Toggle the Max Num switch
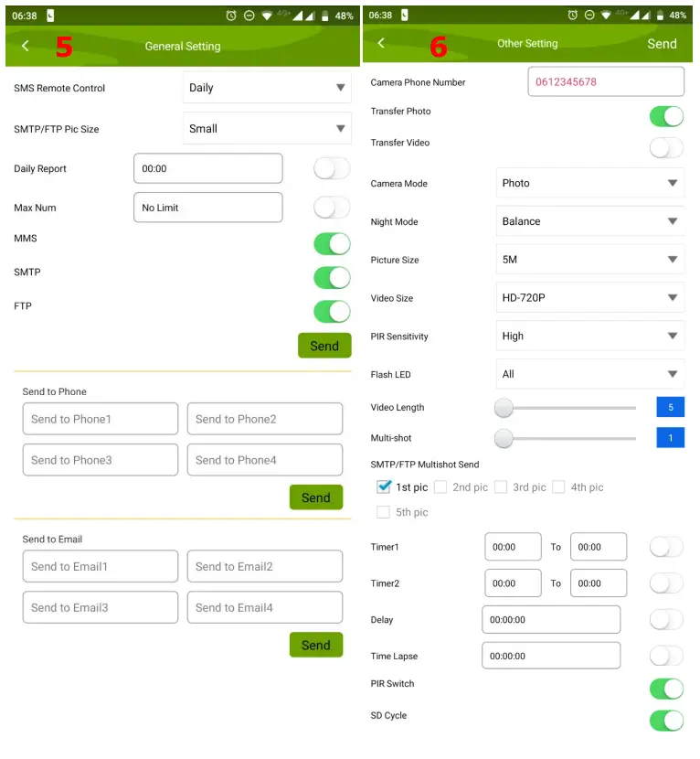Image resolution: width=700 pixels, height=759 pixels. tap(332, 208)
